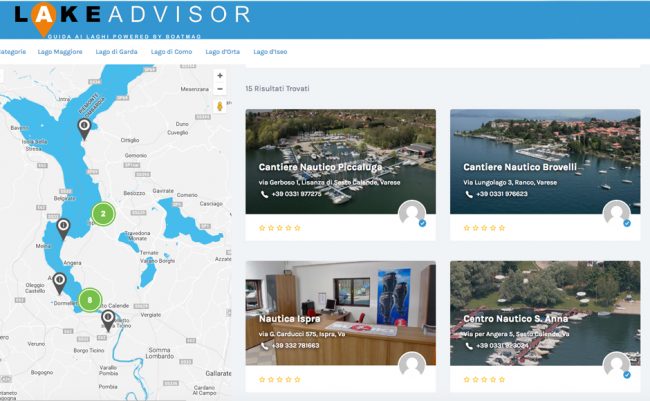Screen dimensions: 650x401
Task: Open the Centro Nautico S. Anna listing title
Action: pos(516,319)
